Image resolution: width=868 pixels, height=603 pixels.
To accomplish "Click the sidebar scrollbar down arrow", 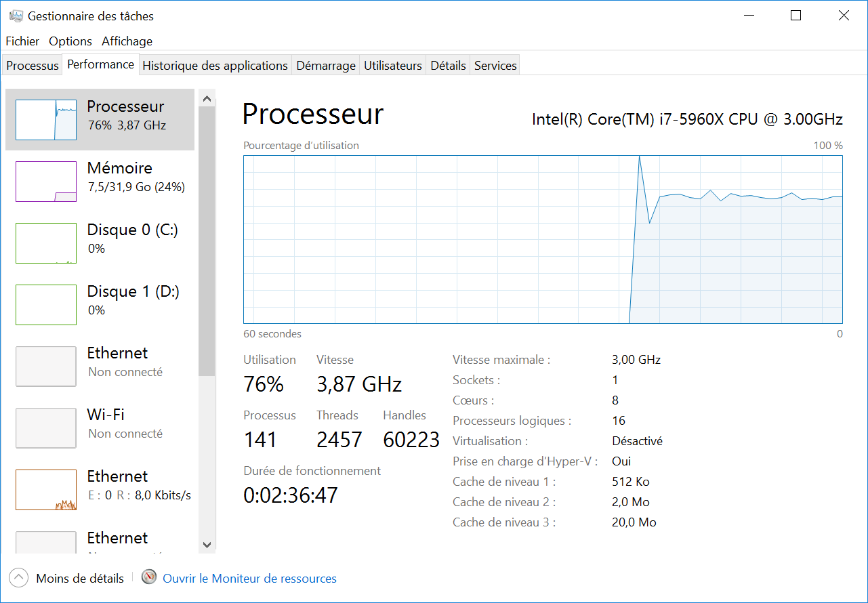I will (207, 545).
